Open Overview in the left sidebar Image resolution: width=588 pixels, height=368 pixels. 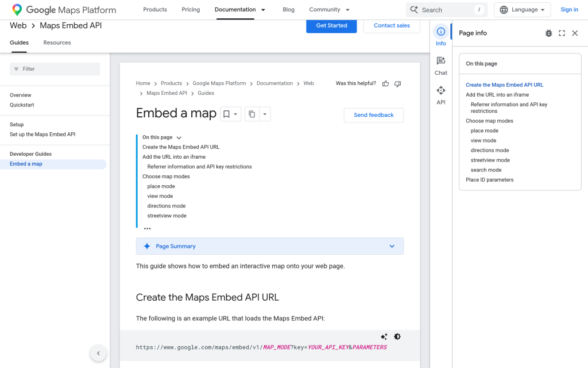tap(21, 95)
